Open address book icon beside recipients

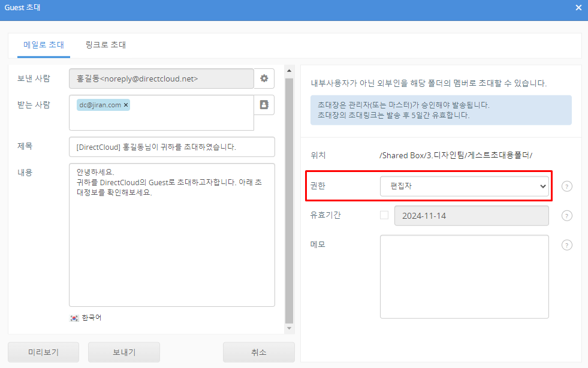[264, 105]
